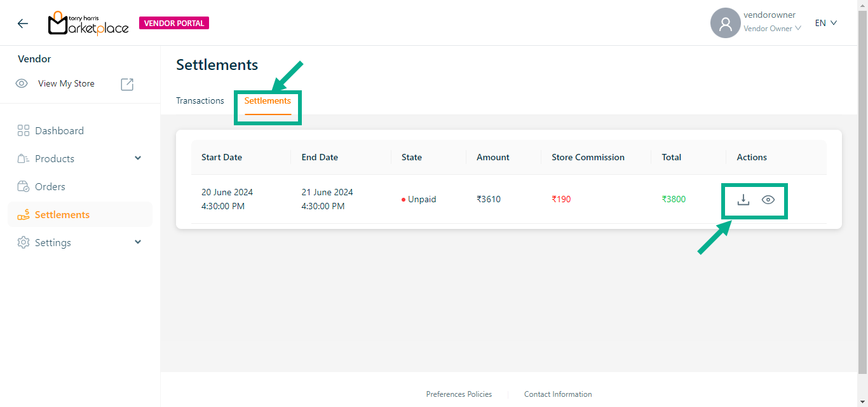Open Settlements in the sidebar

pyautogui.click(x=62, y=215)
